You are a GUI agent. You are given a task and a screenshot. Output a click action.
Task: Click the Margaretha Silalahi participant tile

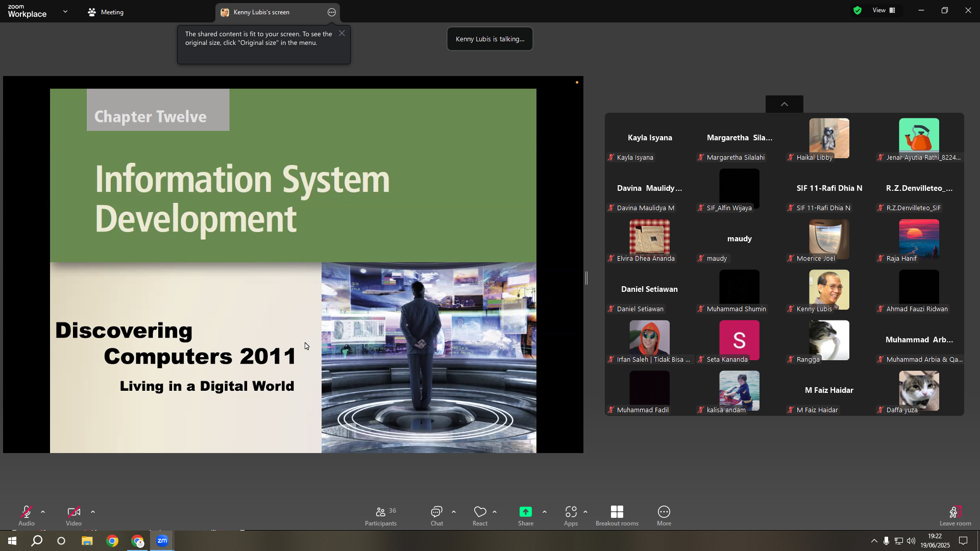(739, 138)
